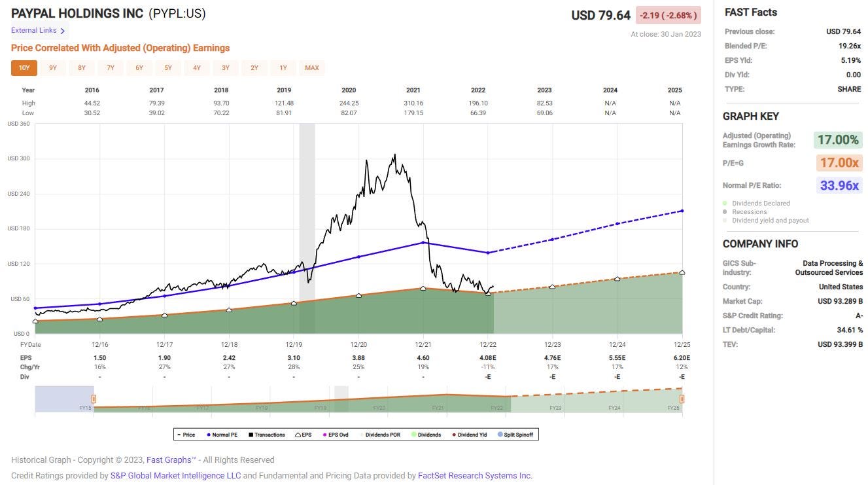Image resolution: width=868 pixels, height=485 pixels.
Task: Show the MAX time range
Action: click(x=312, y=67)
